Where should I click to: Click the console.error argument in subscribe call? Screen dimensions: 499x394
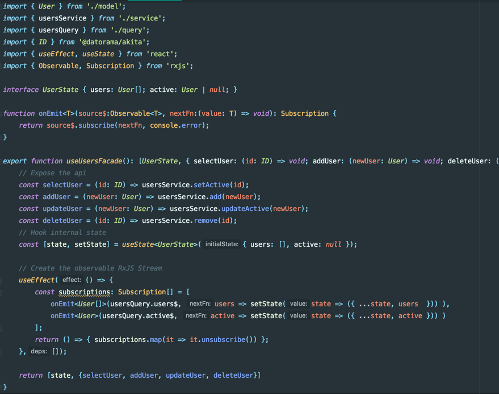(176, 125)
